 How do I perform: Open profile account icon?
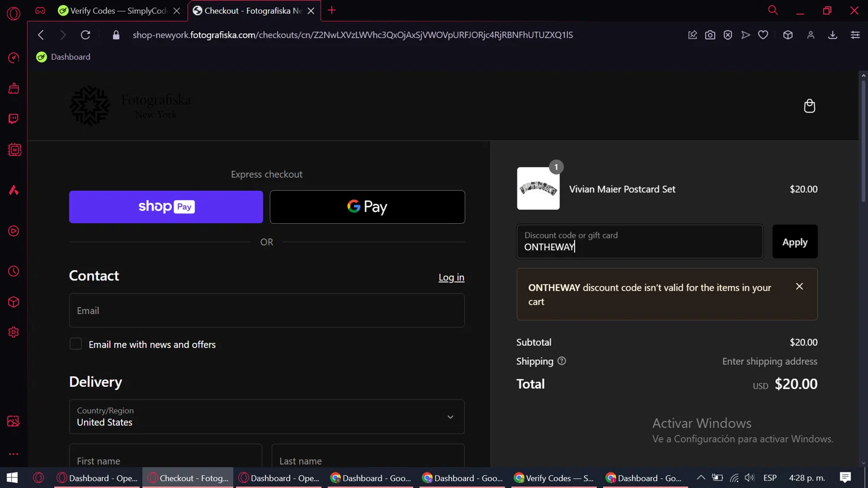[811, 35]
